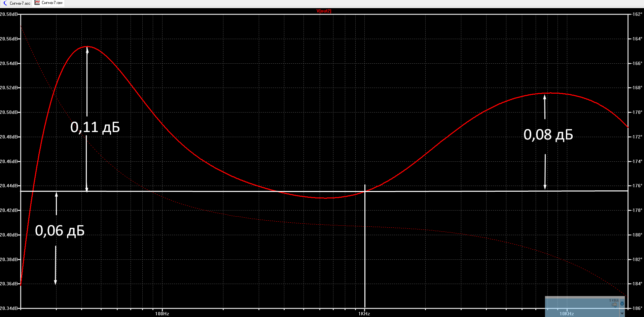
Task: Click the 5 KB/s speed readout
Action: [614, 300]
